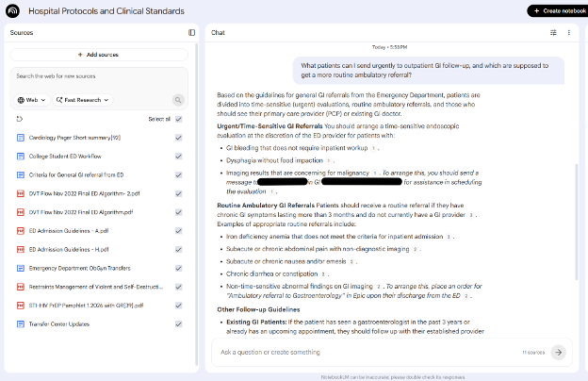Viewport: 588px width, 381px height.
Task: Click citation 1 after GI bleeding bullet
Action: pyautogui.click(x=373, y=148)
